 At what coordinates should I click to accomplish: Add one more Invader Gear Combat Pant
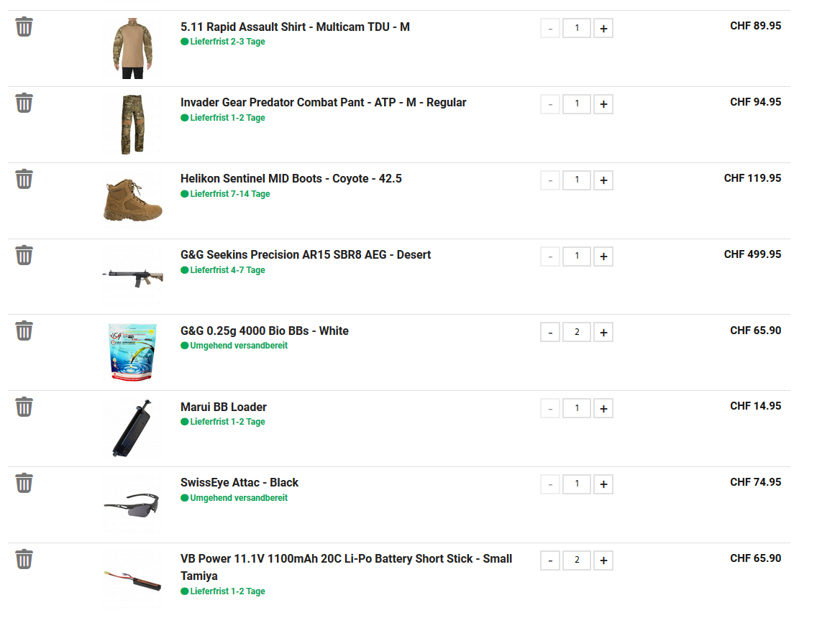tap(603, 104)
